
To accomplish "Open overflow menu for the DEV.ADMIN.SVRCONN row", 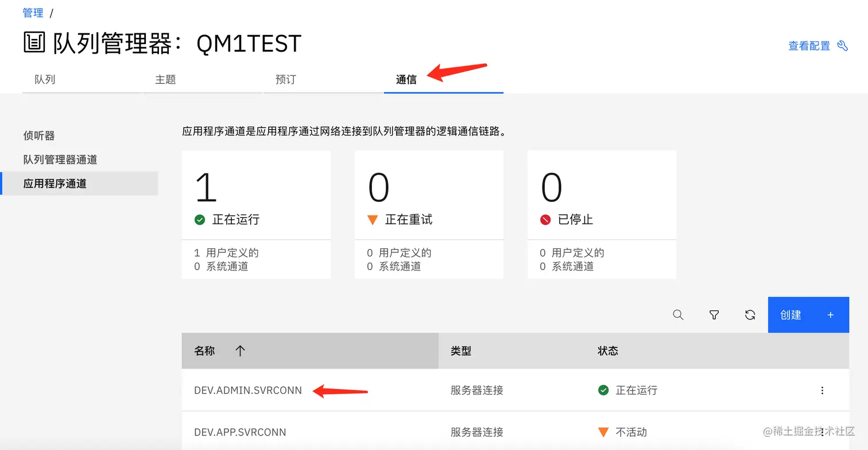I will click(822, 390).
